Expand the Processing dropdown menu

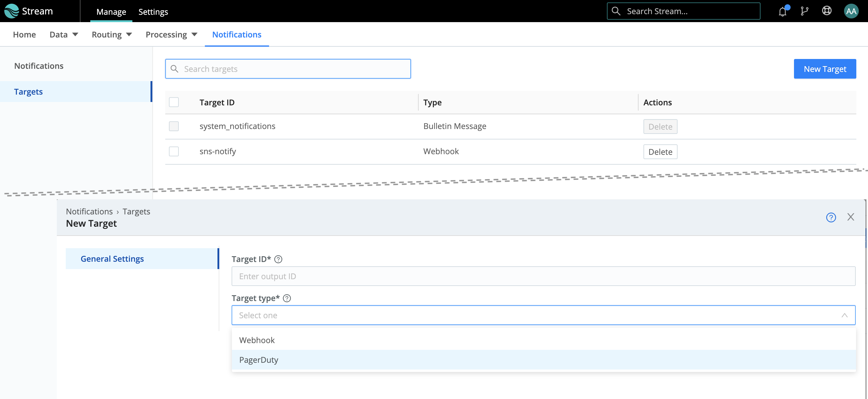point(171,34)
